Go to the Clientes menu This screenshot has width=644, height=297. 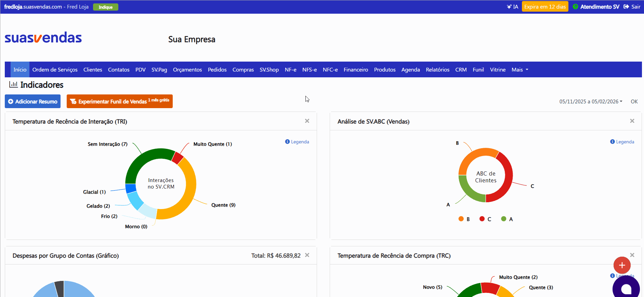93,69
